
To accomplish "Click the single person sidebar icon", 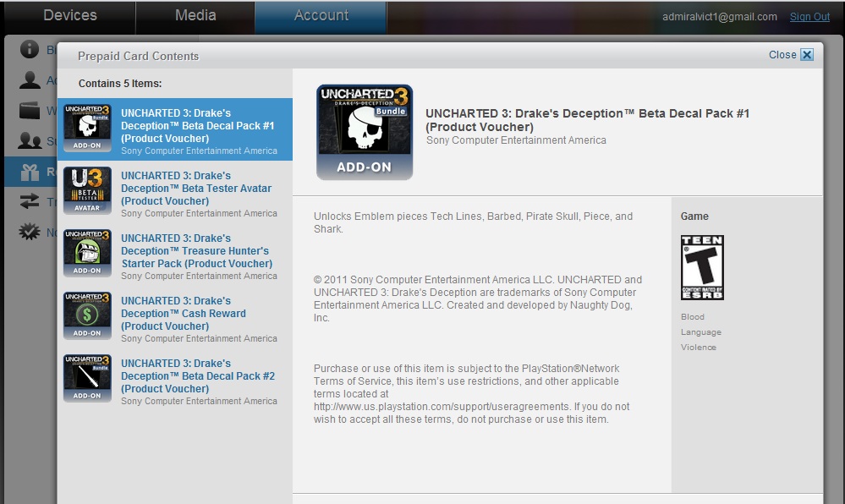I will [x=30, y=79].
